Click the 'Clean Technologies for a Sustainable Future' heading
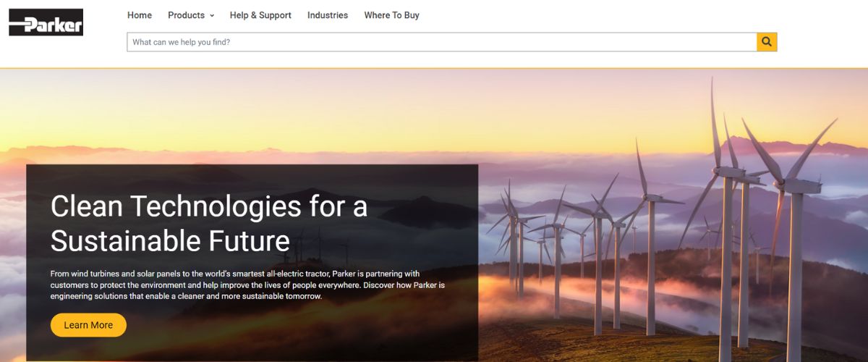Image resolution: width=868 pixels, height=362 pixels. [209, 223]
